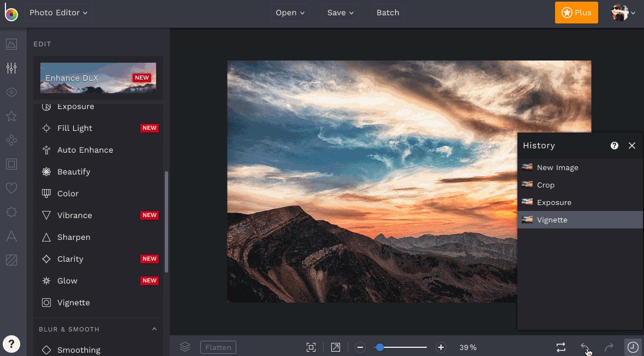Screen dimensions: 644x356
Task: Select the Clarity tool
Action: point(98,258)
